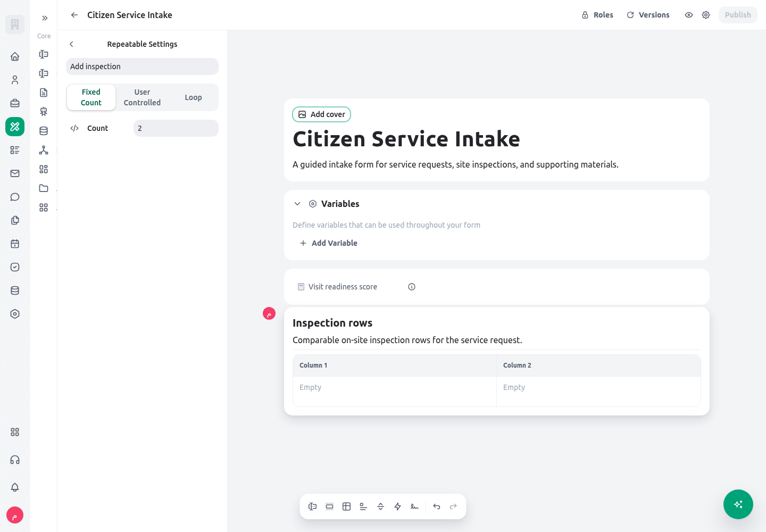The height and width of the screenshot is (532, 766).
Task: Open the user profile icon in sidebar
Action: pos(15,80)
